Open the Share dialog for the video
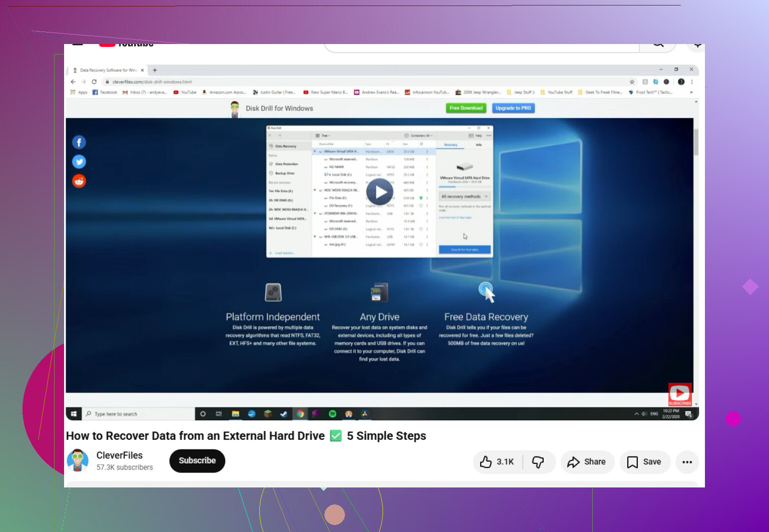 (587, 462)
